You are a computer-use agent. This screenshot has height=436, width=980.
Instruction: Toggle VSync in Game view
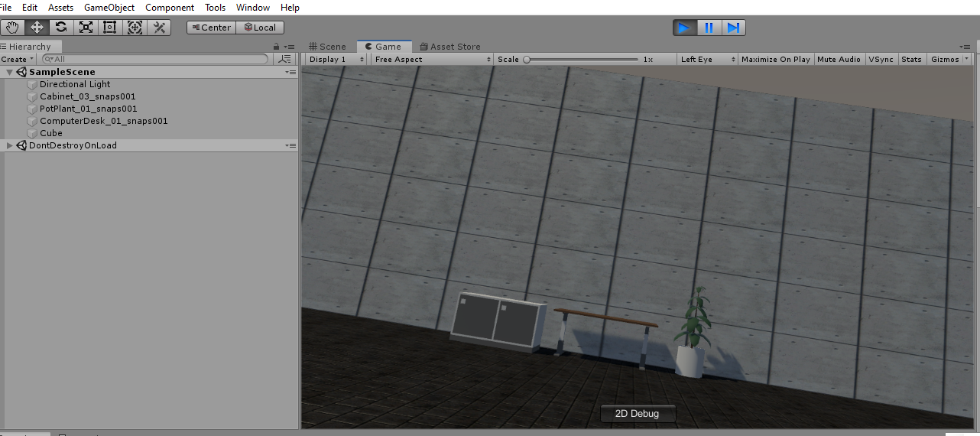point(881,59)
